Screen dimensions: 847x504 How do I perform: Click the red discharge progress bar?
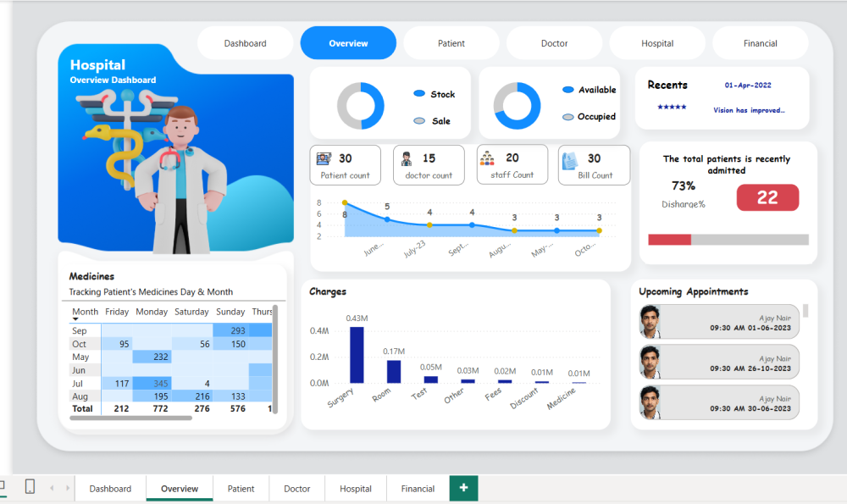(669, 240)
